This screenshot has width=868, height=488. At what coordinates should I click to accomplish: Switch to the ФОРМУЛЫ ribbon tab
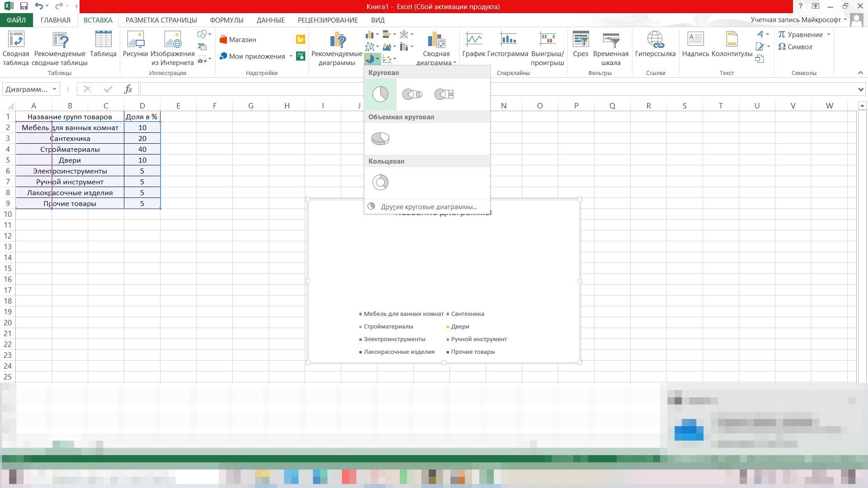coord(226,20)
